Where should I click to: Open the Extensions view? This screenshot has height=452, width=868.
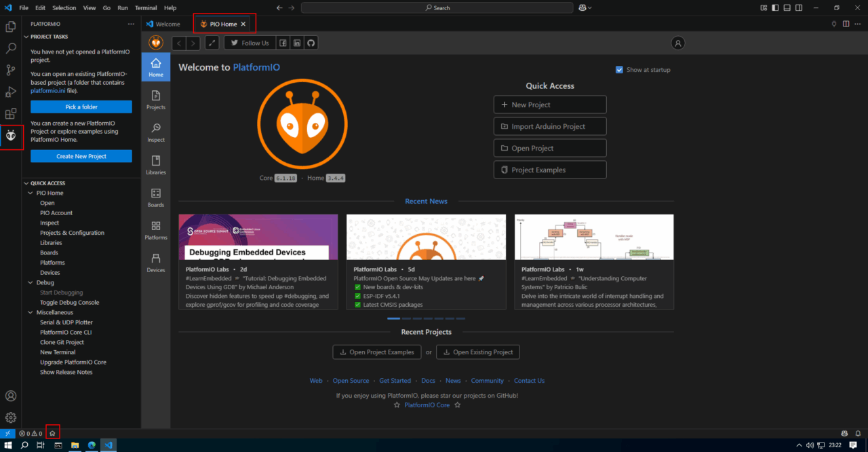(11, 113)
